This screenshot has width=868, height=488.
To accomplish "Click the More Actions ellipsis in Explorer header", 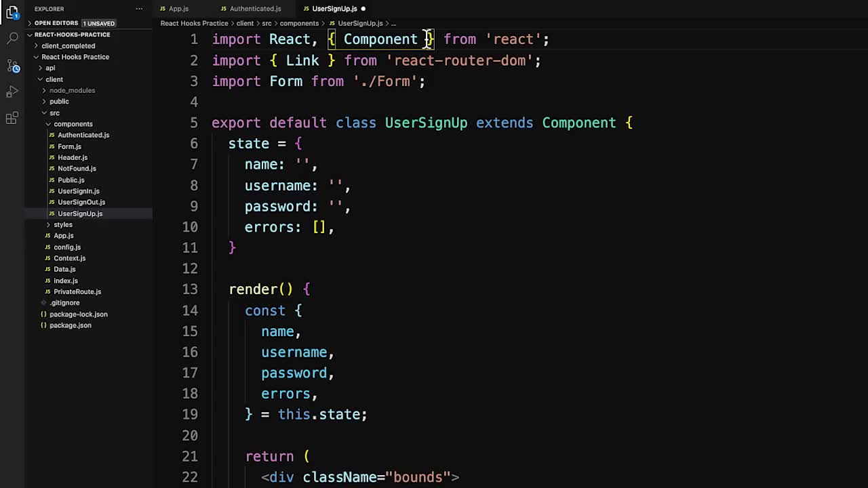I will pos(139,9).
